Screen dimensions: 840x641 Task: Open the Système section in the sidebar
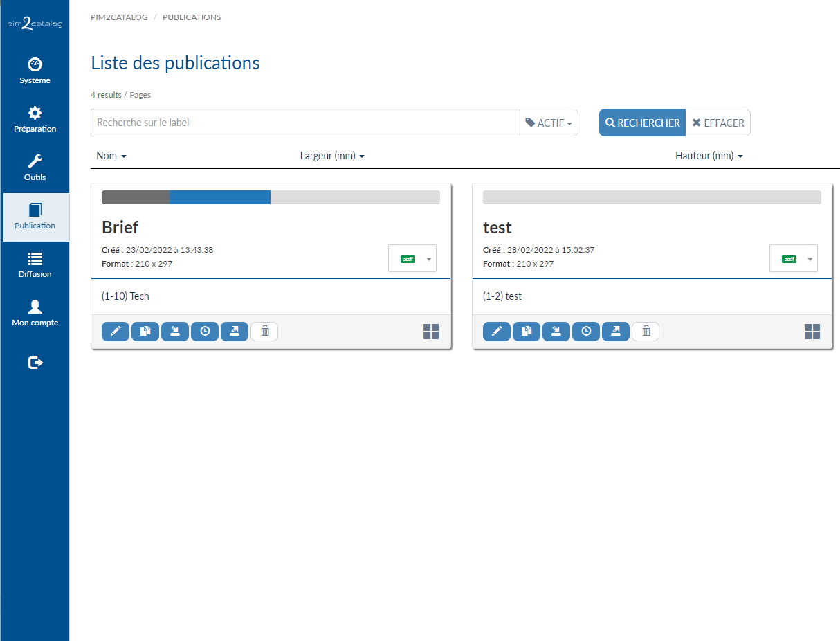pos(35,71)
